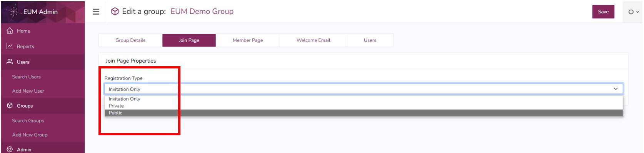Image resolution: width=644 pixels, height=153 pixels.
Task: Click the EUM Demo Group title
Action: point(202,12)
